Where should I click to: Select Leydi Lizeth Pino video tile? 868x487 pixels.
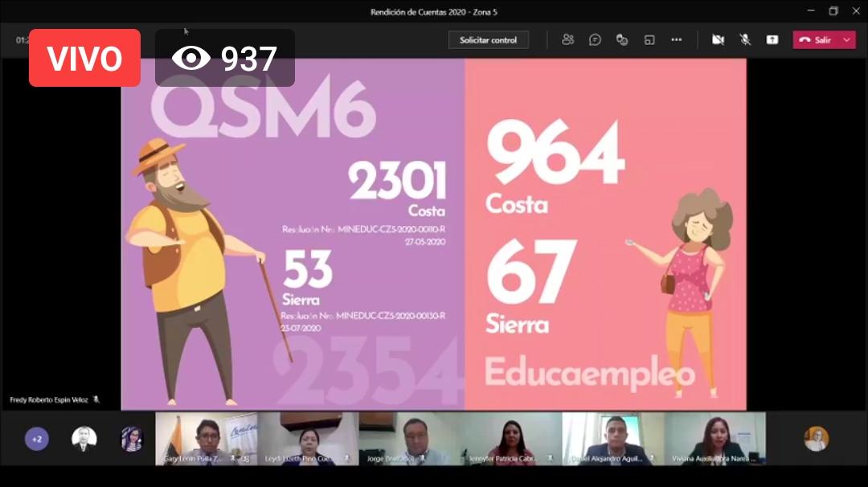pos(308,439)
